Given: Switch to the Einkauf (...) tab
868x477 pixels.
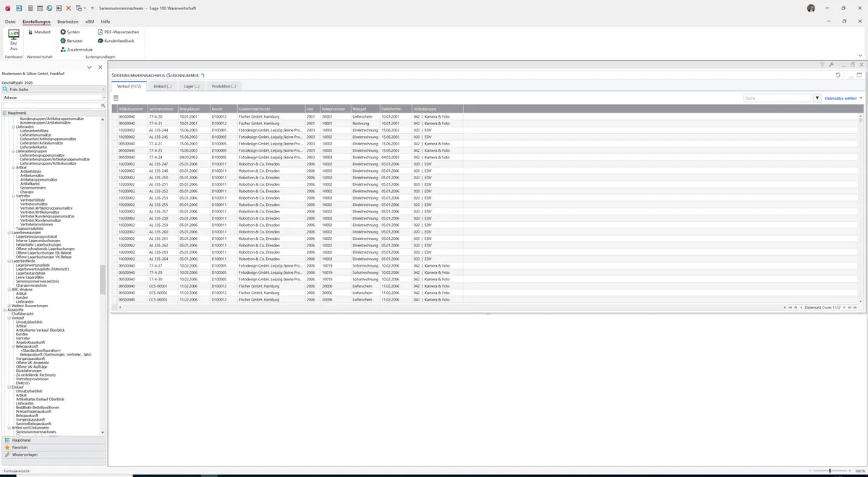Looking at the screenshot, I should [x=163, y=86].
